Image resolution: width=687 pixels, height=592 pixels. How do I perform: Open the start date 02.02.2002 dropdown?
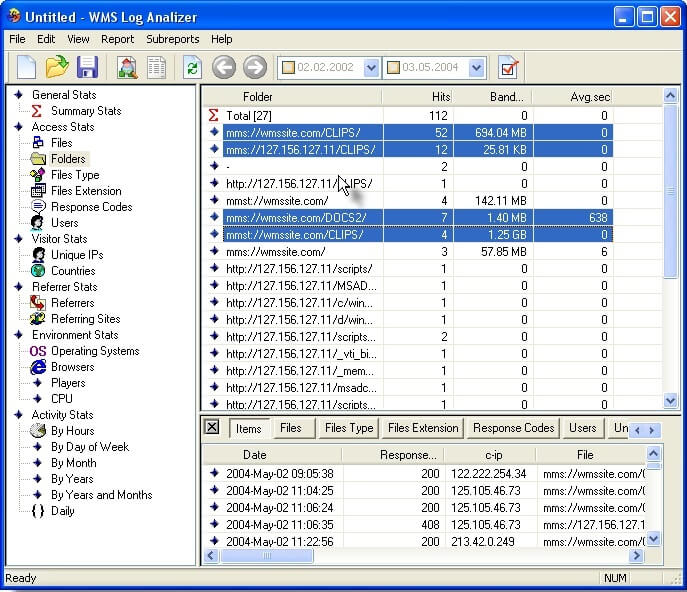(371, 68)
